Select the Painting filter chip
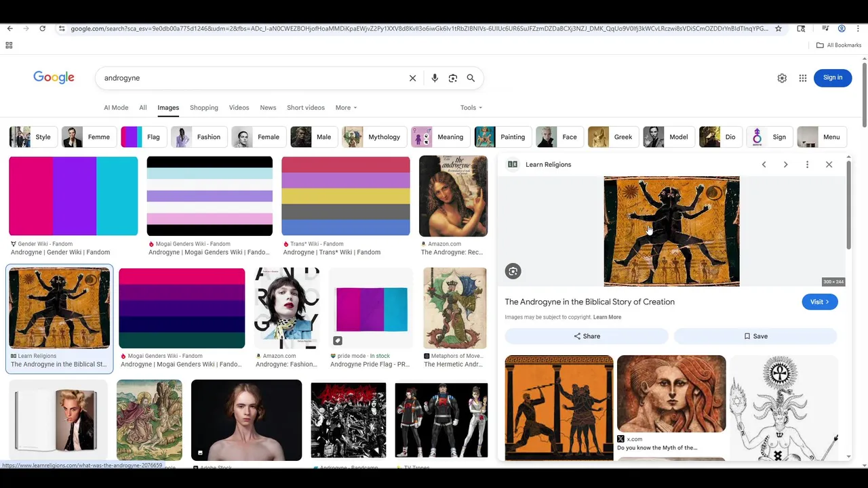Viewport: 868px width, 488px height. point(502,137)
